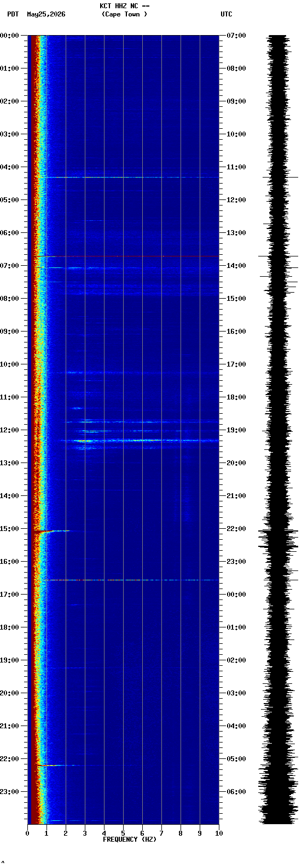The image size is (302, 868).
Task: Click the '0' tick on the frequency axis
Action: pyautogui.click(x=27, y=833)
